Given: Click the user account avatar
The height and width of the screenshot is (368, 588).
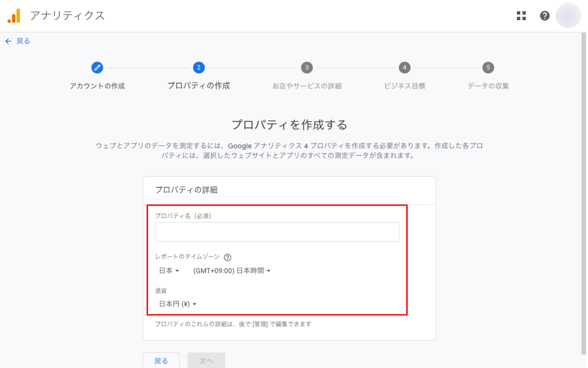Looking at the screenshot, I should pyautogui.click(x=568, y=16).
